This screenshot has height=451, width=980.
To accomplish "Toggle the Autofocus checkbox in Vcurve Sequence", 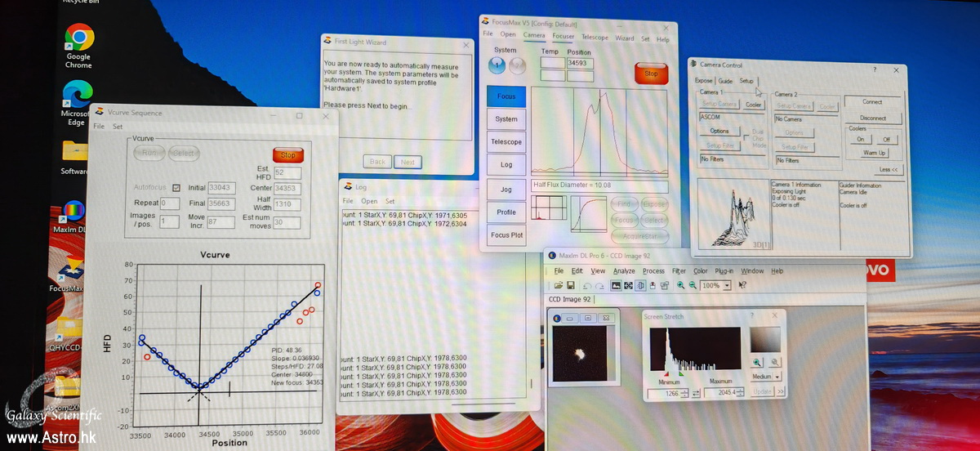I will pos(176,188).
